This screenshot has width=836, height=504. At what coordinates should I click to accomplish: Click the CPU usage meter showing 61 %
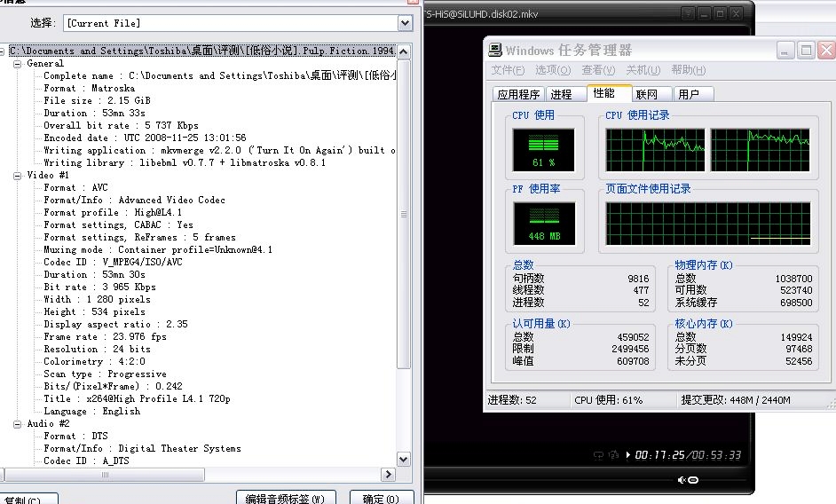coord(543,150)
